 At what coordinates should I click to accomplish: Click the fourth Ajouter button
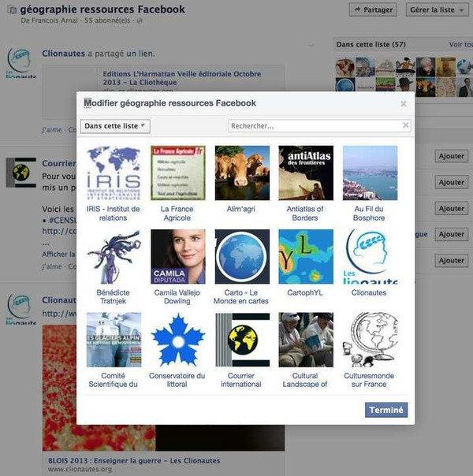pyautogui.click(x=452, y=234)
